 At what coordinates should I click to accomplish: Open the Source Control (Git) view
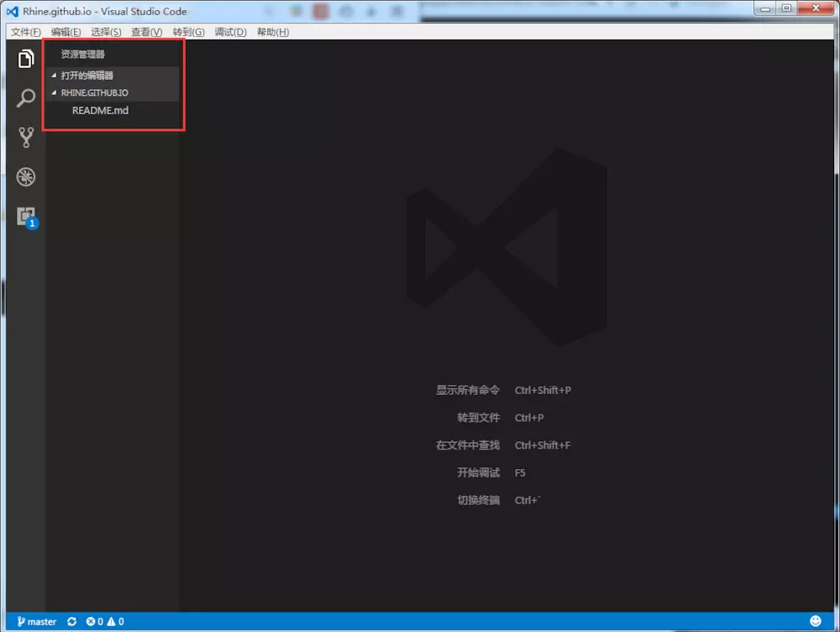point(26,137)
